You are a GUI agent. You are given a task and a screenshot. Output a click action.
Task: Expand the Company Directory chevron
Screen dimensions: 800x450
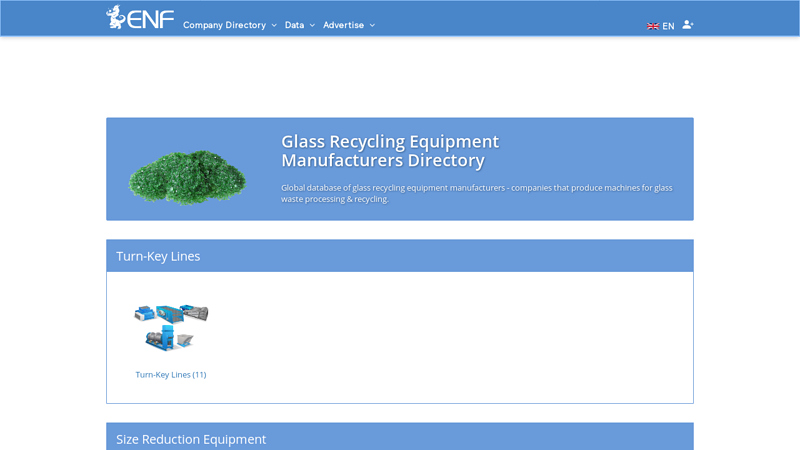pos(274,25)
